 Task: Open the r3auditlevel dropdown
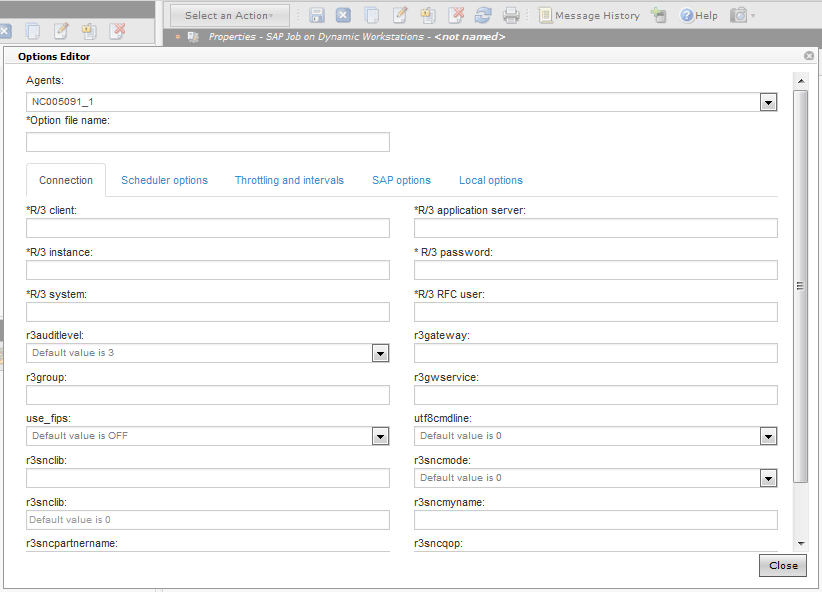click(380, 353)
